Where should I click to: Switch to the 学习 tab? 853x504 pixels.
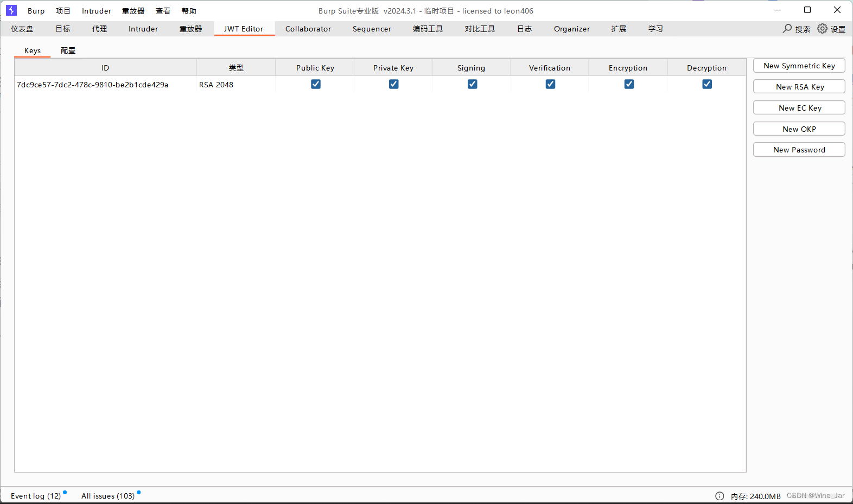656,29
